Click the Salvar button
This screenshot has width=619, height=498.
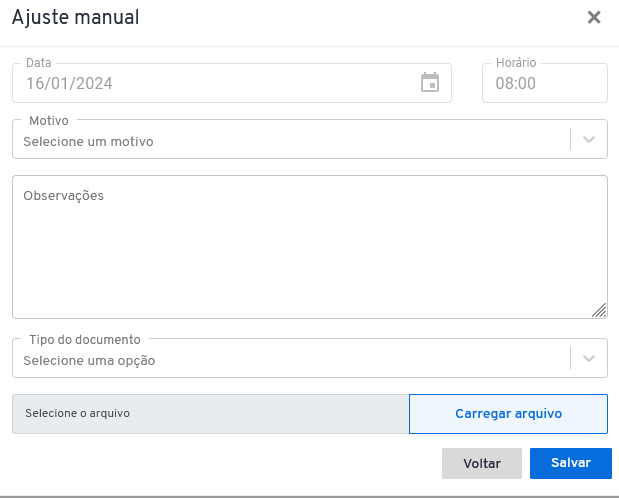click(x=571, y=463)
